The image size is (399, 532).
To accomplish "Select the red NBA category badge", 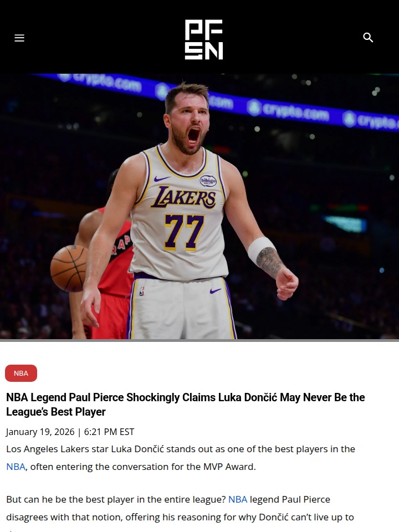I will [x=21, y=373].
